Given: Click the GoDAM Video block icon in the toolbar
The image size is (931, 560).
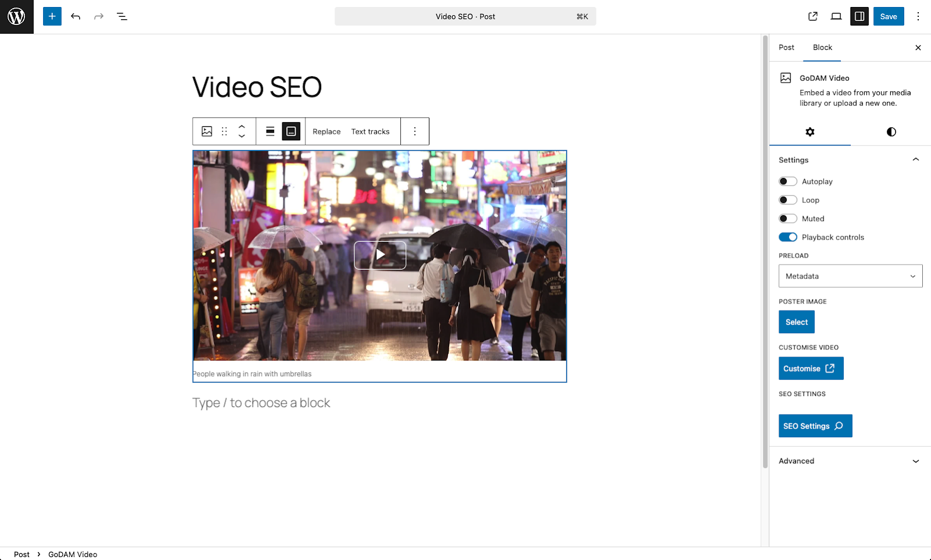Looking at the screenshot, I should [207, 131].
